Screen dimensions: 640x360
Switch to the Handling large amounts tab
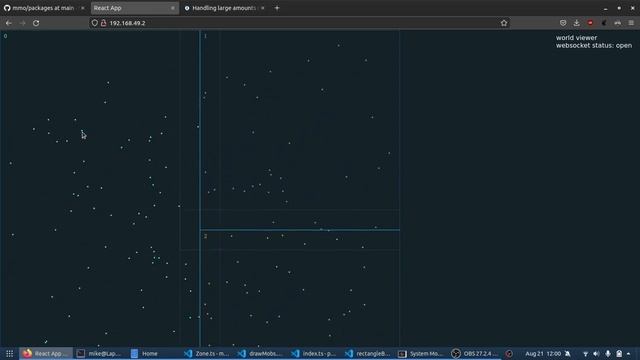tap(224, 8)
